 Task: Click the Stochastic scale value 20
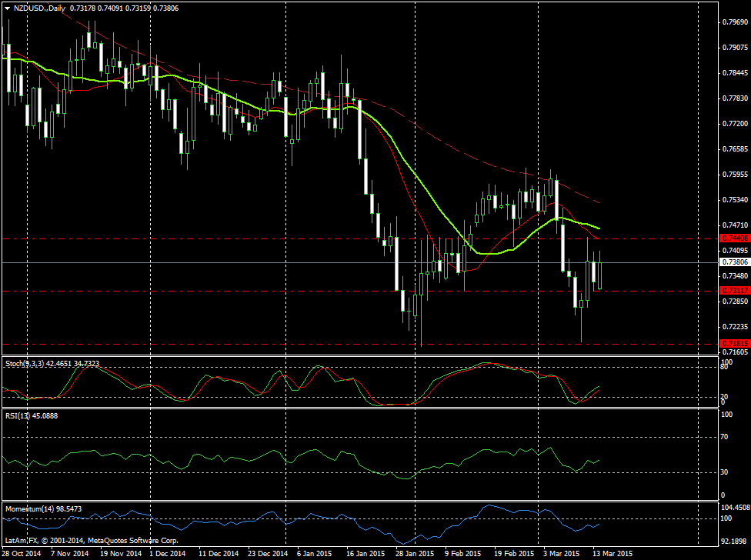[726, 396]
